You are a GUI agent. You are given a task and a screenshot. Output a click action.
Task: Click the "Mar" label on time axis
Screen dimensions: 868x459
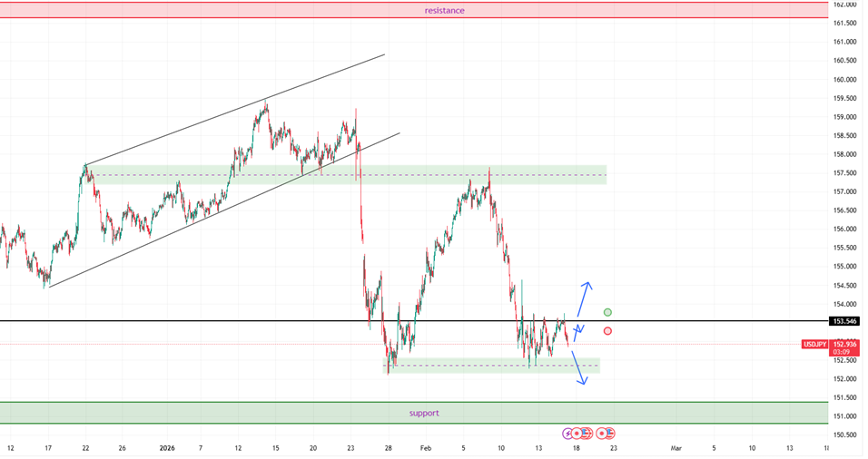click(676, 448)
